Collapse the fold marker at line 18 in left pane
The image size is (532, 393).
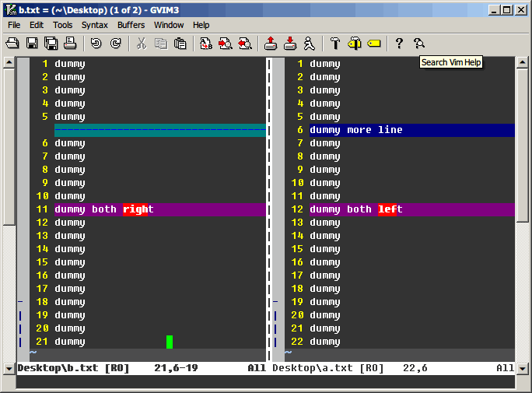[x=20, y=302]
